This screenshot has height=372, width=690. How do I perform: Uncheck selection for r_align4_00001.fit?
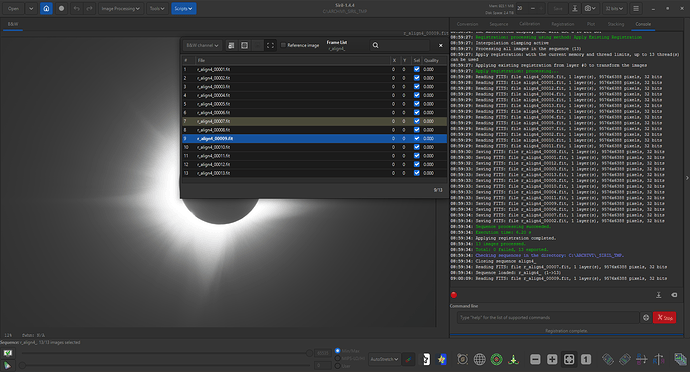[417, 69]
